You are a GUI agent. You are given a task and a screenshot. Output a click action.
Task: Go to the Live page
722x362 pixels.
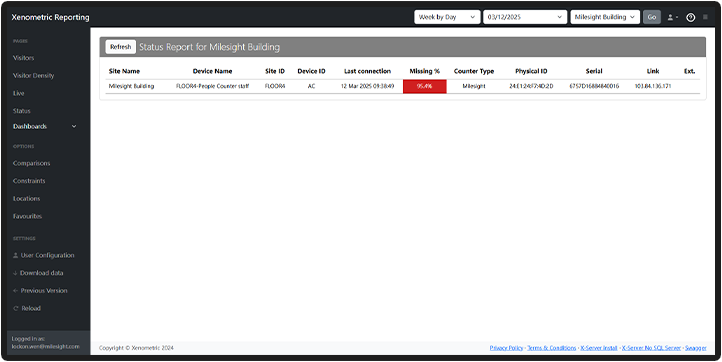(18, 93)
